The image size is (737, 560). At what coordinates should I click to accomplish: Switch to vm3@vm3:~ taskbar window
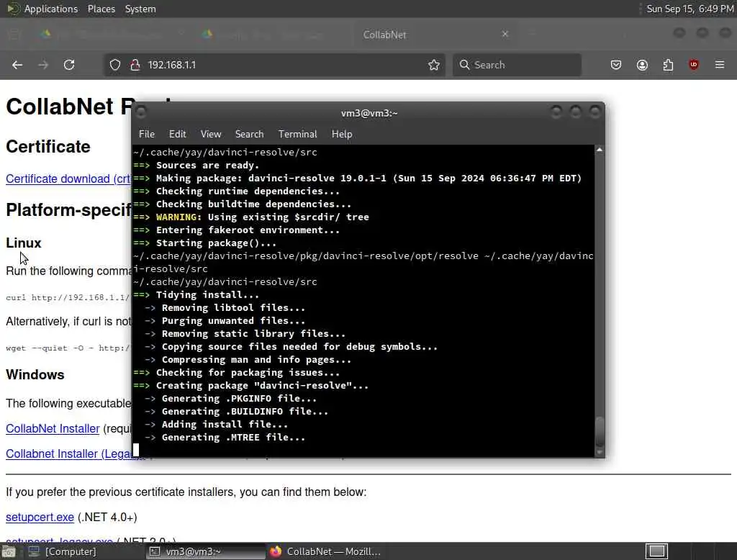(207, 551)
